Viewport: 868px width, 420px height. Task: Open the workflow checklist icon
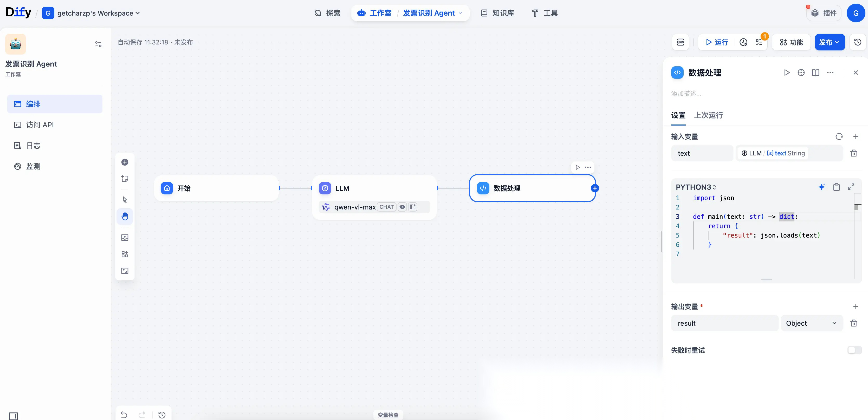click(x=759, y=42)
